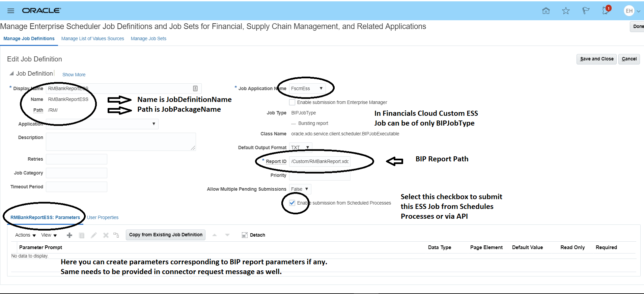Viewport: 644px width, 294px height.
Task: Switch to Manage Job Definitions tab
Action: click(29, 38)
